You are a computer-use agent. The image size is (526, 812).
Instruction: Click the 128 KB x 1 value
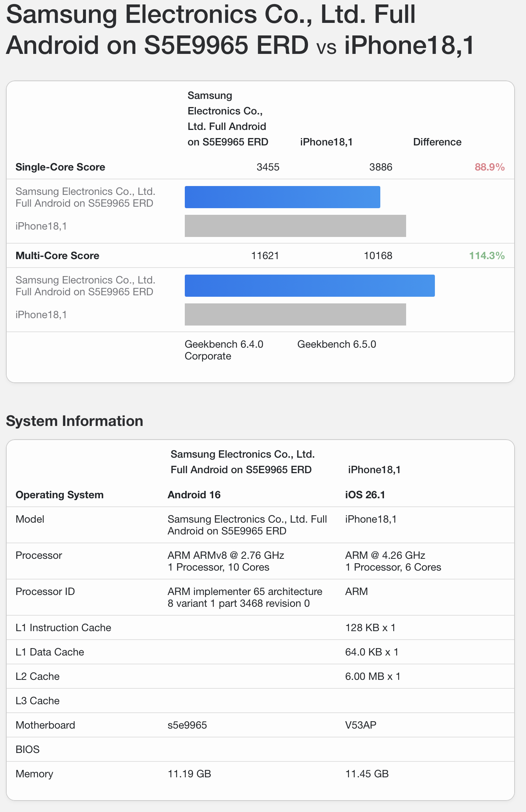click(370, 628)
